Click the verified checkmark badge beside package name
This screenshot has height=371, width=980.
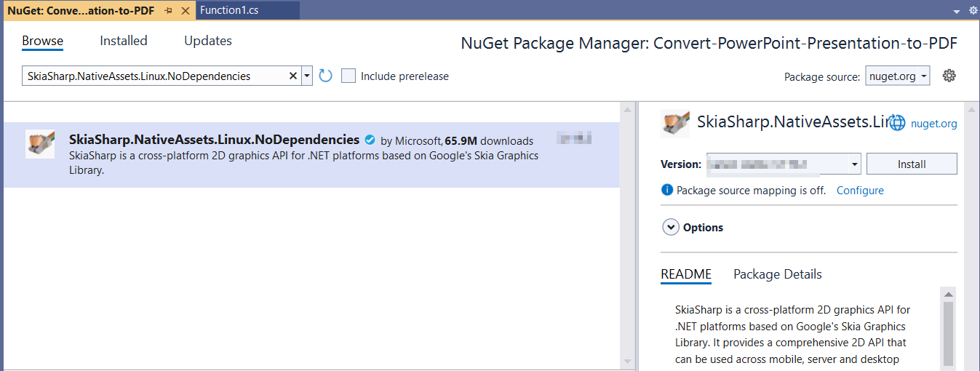coord(370,140)
